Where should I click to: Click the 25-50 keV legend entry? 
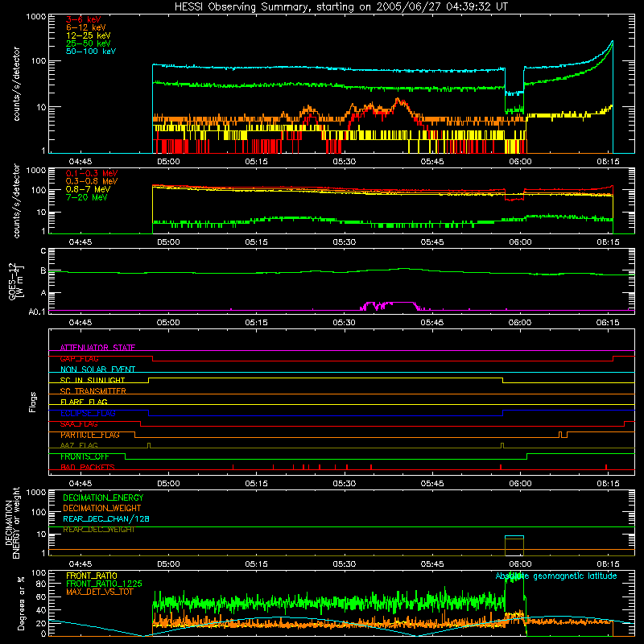89,43
